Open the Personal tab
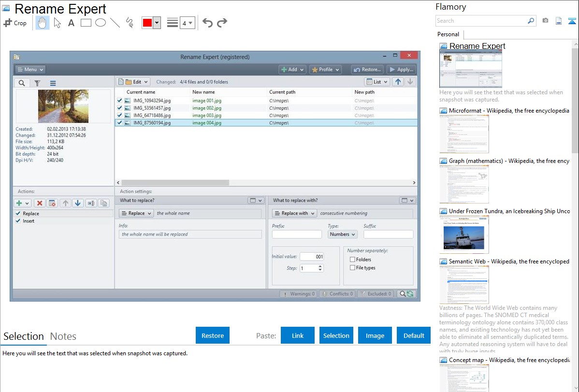Viewport: 579px width, 392px height. click(x=449, y=34)
